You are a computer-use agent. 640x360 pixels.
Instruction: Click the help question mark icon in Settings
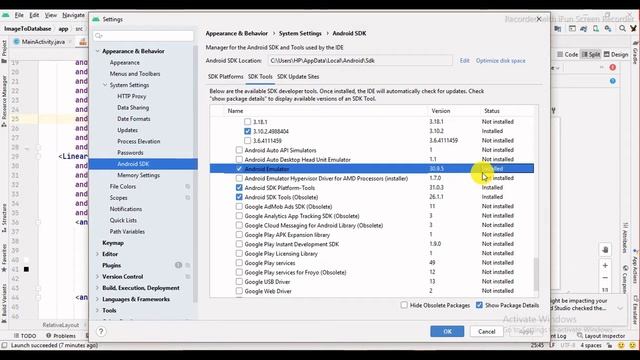[x=101, y=331]
